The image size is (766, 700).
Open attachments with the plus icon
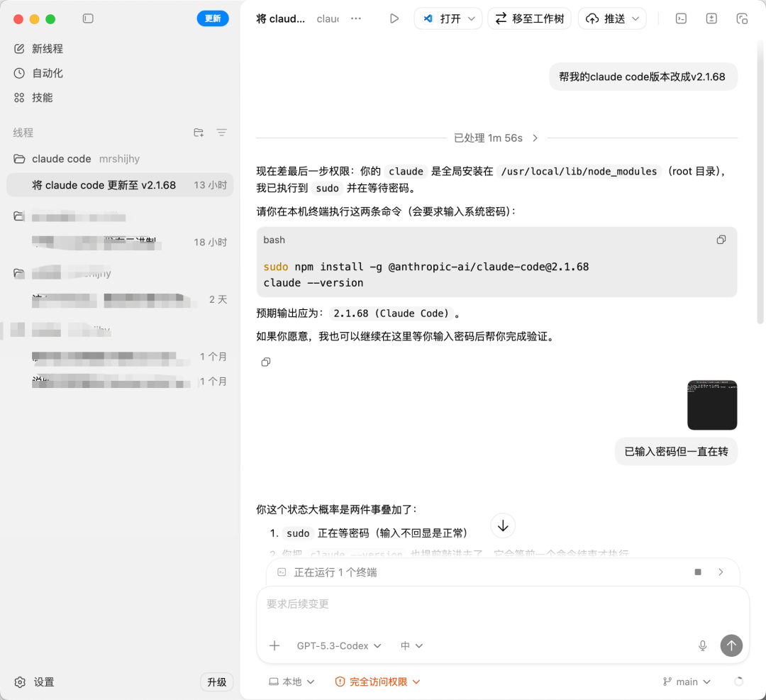(x=274, y=645)
